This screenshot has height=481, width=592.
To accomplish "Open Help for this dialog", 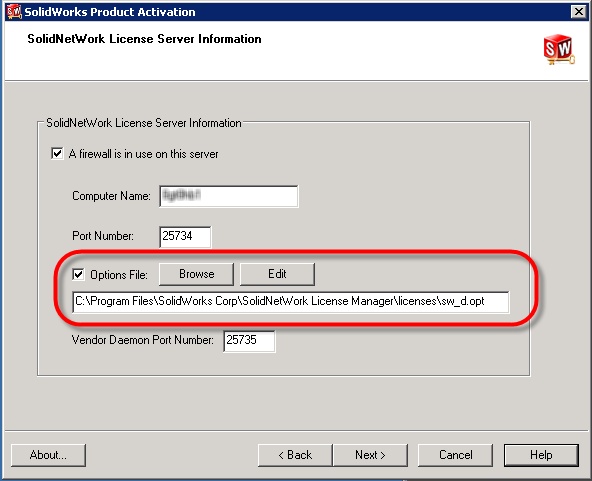I will (541, 455).
